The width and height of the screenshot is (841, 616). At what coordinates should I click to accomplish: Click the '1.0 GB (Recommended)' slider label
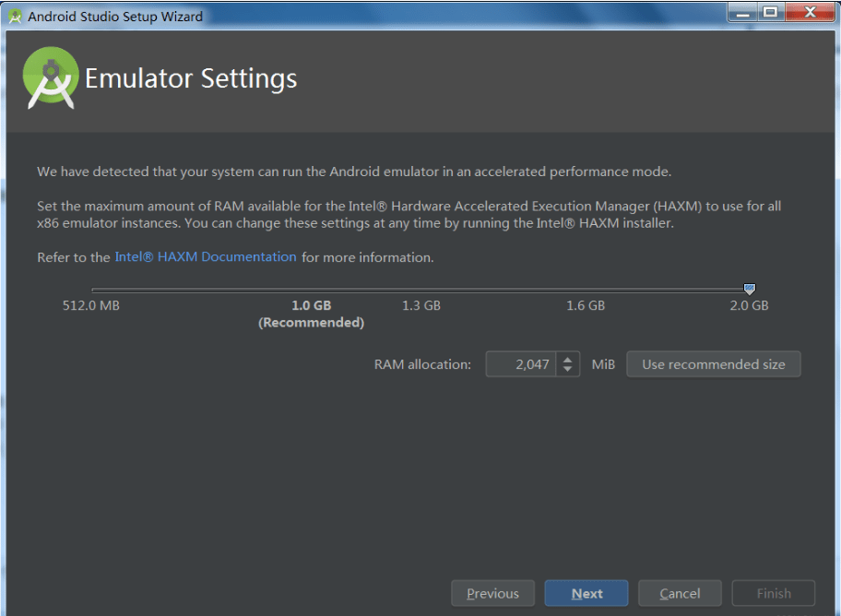click(311, 314)
